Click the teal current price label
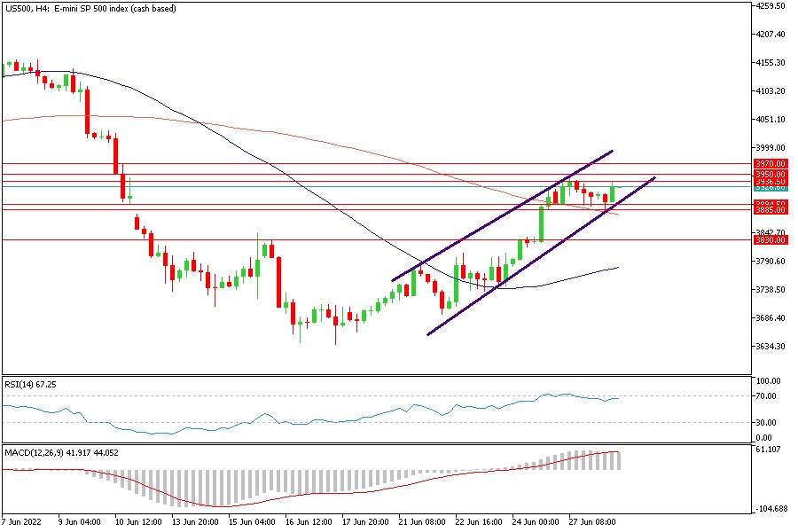This screenshot has width=798, height=532. (x=770, y=187)
